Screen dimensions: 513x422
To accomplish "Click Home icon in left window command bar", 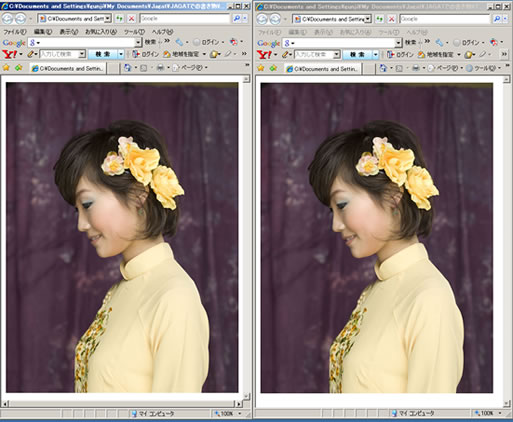I will 127,68.
